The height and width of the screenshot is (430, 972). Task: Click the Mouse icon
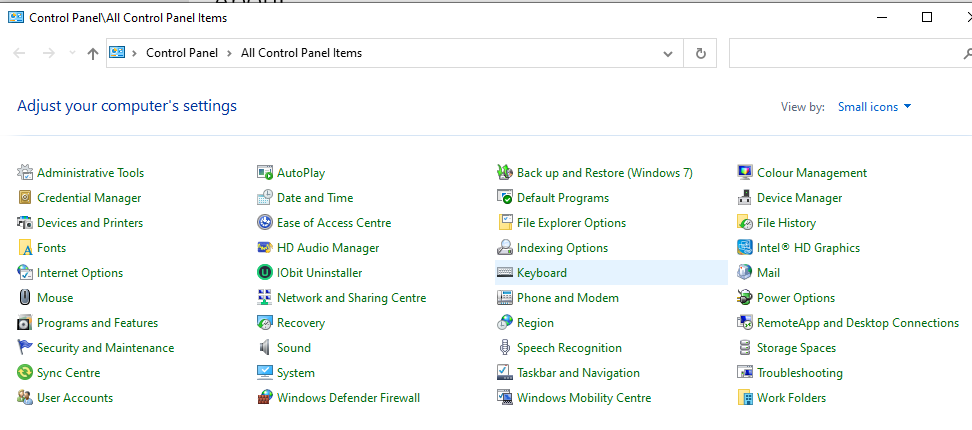[x=24, y=297]
